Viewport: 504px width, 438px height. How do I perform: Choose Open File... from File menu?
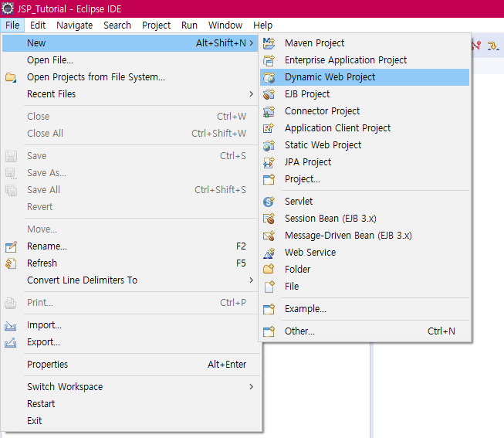point(130,60)
